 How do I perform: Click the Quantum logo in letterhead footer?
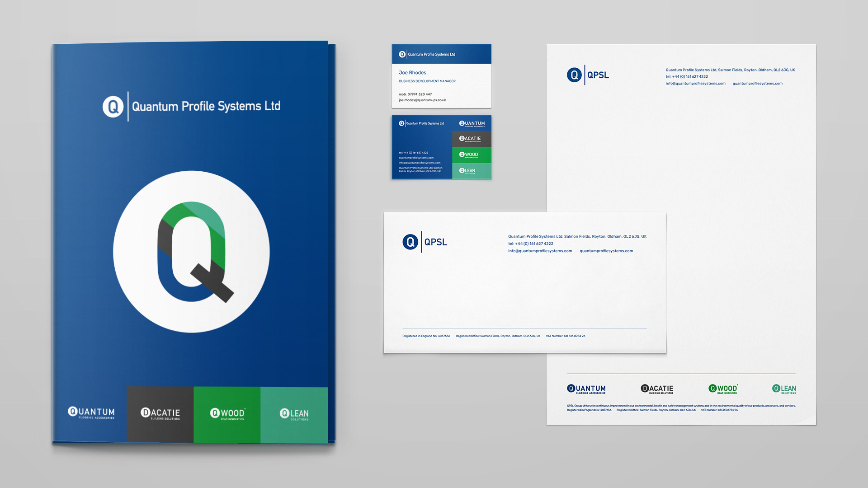tap(586, 389)
